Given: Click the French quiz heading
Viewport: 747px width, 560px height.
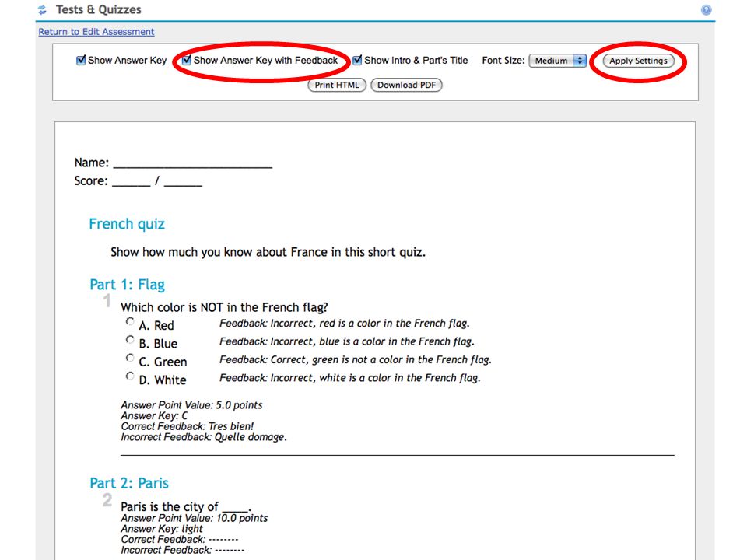Looking at the screenshot, I should pos(127,224).
